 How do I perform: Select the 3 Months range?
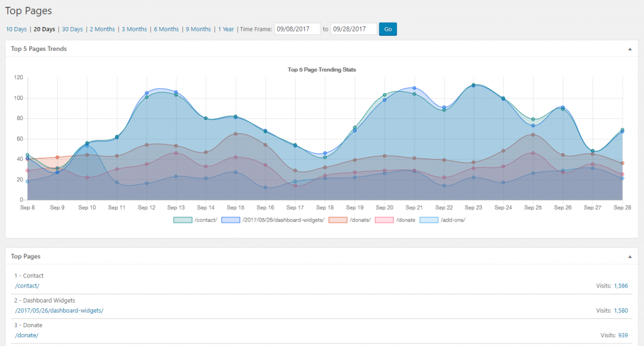pos(135,29)
